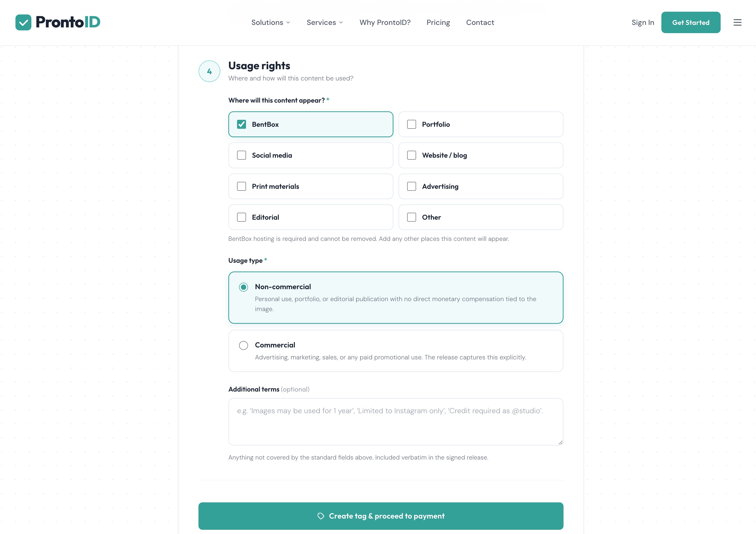Enable the Social media option
The width and height of the screenshot is (756, 534).
tap(241, 155)
